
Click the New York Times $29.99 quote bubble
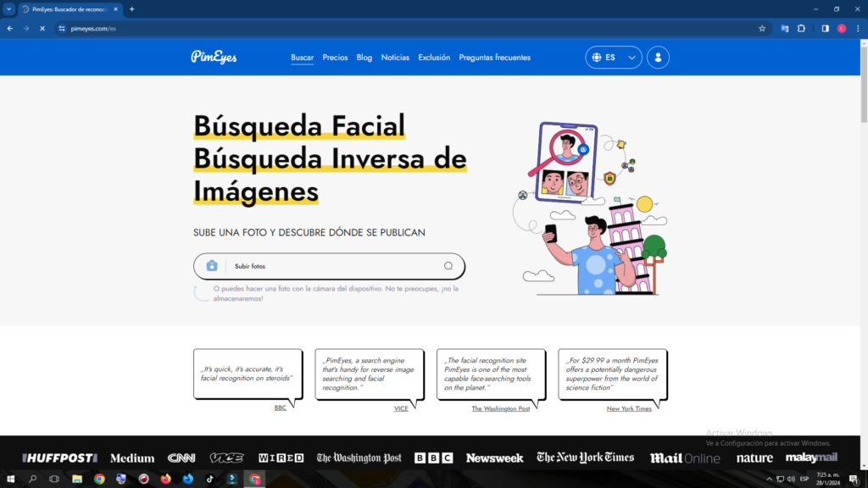tap(613, 374)
